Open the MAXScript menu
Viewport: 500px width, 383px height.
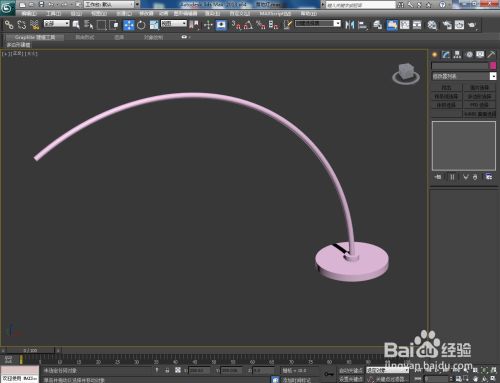[275, 13]
